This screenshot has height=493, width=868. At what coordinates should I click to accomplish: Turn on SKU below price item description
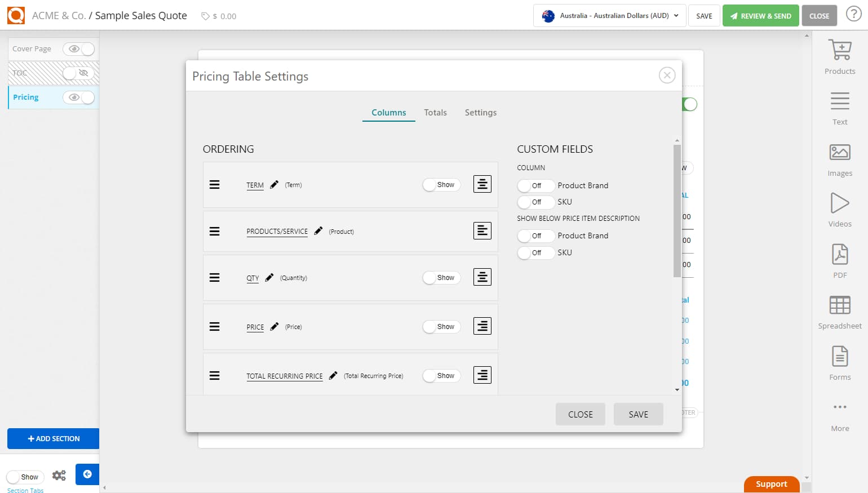click(534, 252)
